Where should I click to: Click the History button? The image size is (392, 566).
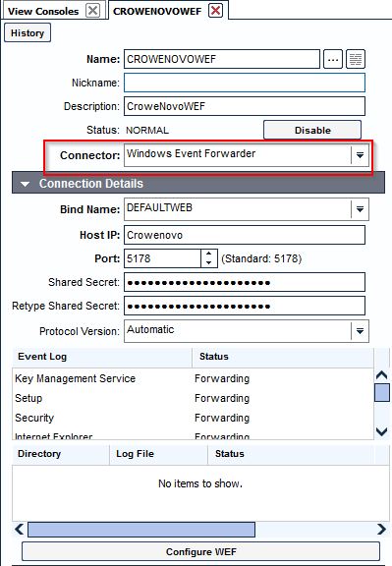point(28,32)
